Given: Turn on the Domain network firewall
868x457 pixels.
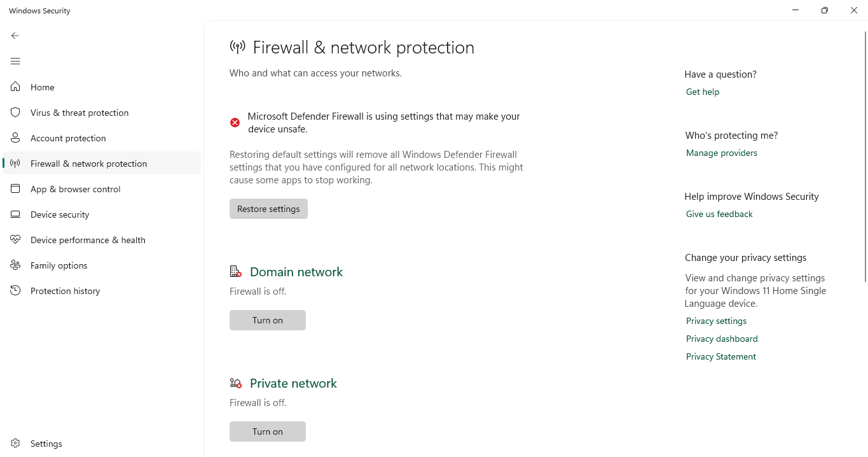Looking at the screenshot, I should [x=267, y=320].
